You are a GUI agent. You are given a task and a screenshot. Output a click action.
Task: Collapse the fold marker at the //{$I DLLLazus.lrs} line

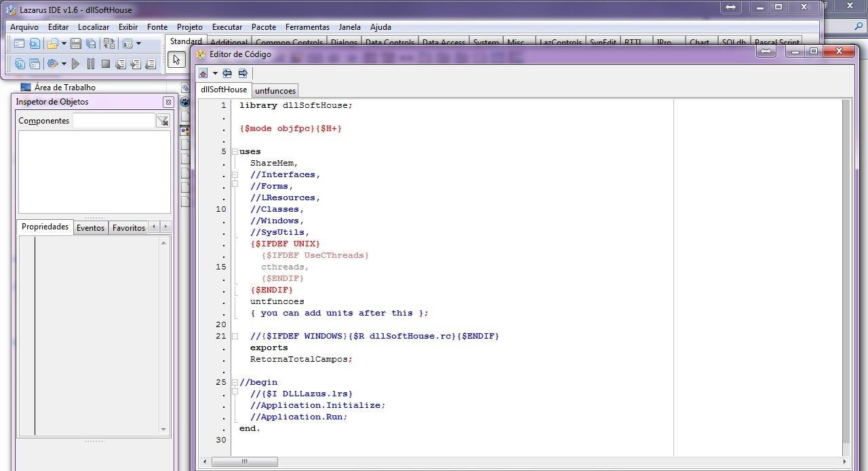(x=235, y=392)
